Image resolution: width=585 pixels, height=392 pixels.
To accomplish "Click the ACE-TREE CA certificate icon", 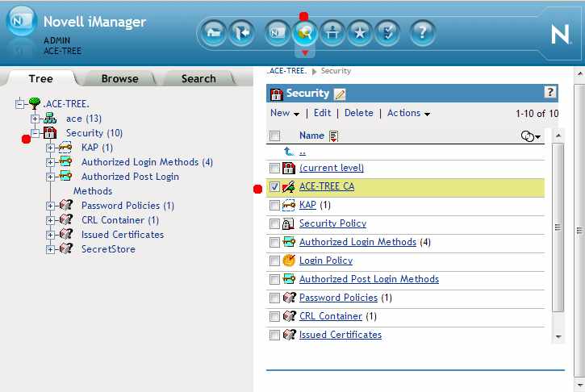I will pyautogui.click(x=289, y=186).
